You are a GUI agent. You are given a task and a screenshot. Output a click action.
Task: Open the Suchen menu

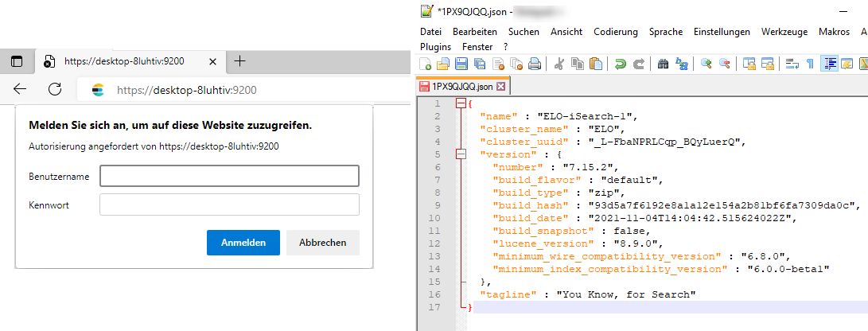pos(524,32)
